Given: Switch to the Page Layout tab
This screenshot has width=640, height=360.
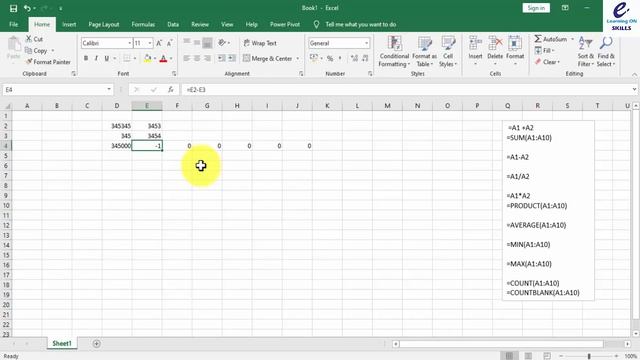Looking at the screenshot, I should click(x=104, y=24).
